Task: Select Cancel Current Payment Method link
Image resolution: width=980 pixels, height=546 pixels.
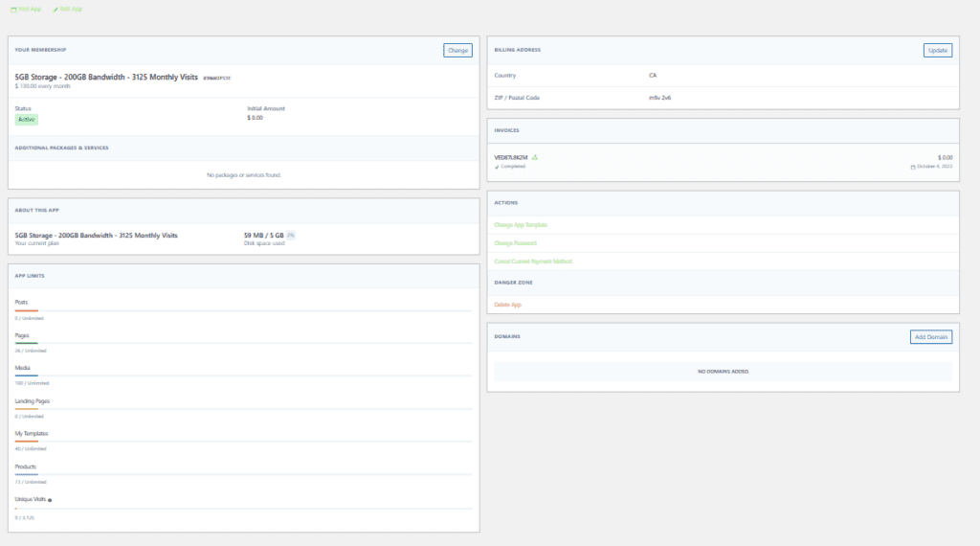Action: (x=532, y=262)
